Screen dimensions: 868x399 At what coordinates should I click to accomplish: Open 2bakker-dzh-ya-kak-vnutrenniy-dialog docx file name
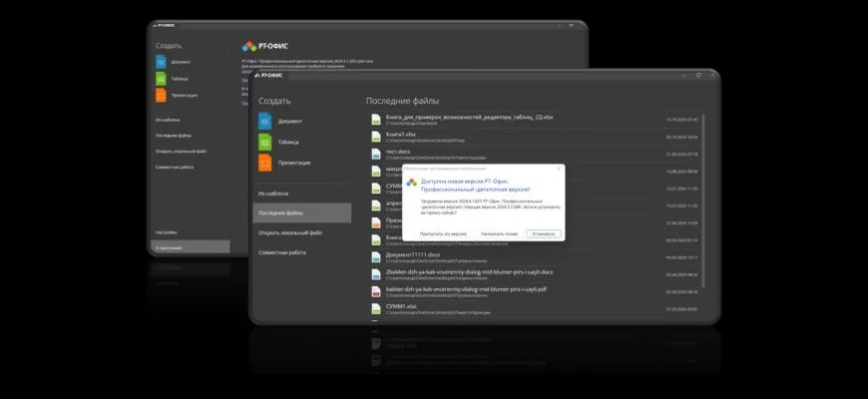coord(469,272)
